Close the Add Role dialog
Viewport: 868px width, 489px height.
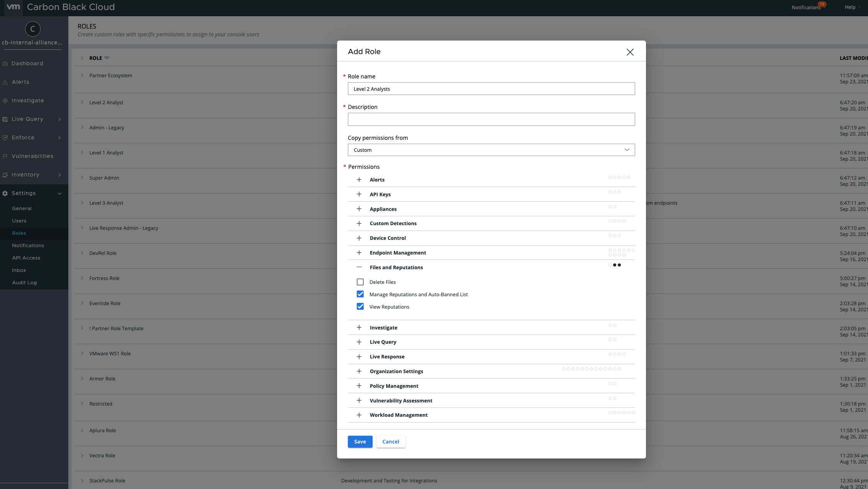click(x=630, y=52)
